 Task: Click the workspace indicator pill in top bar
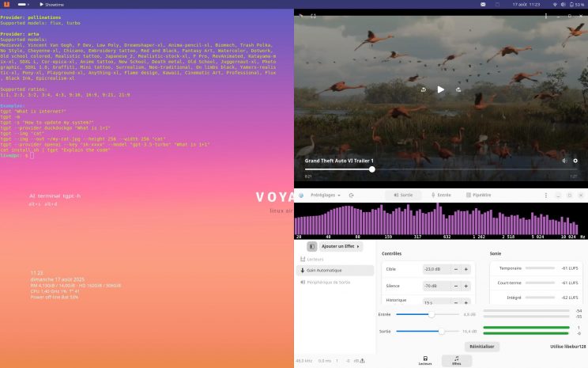[x=23, y=5]
